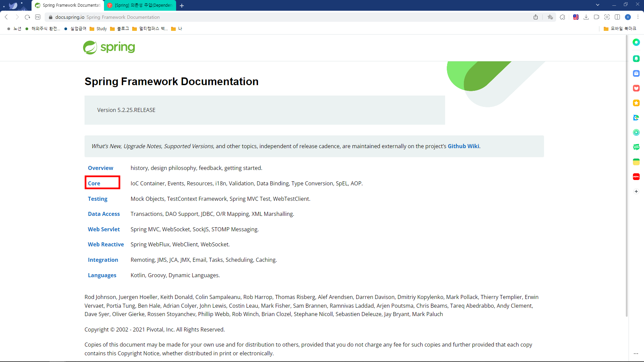Click the screen capture icon

click(607, 17)
